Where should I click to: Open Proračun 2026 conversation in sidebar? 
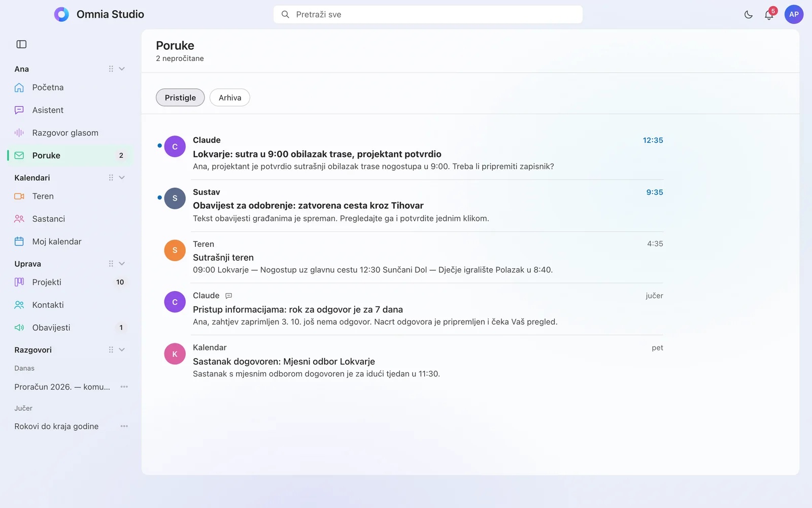point(62,387)
